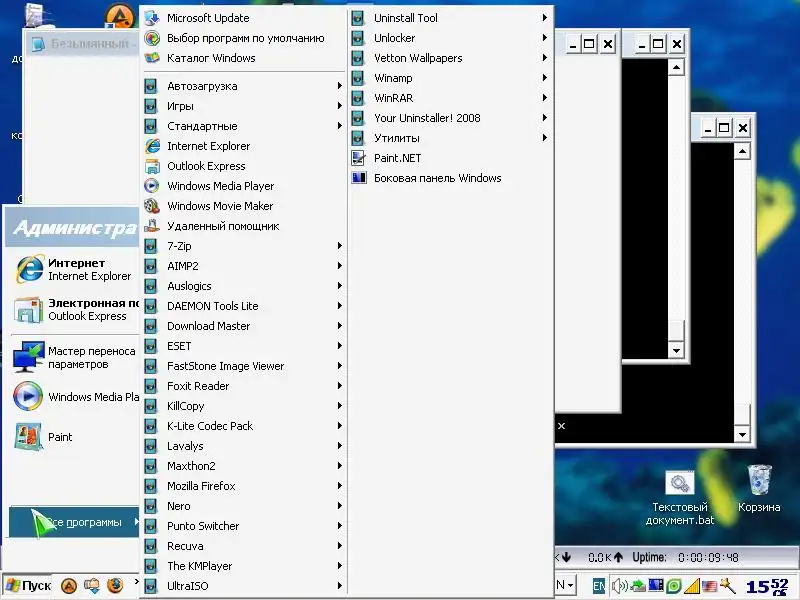The height and width of the screenshot is (600, 800).
Task: Open the KillCopy program folder
Action: click(243, 406)
